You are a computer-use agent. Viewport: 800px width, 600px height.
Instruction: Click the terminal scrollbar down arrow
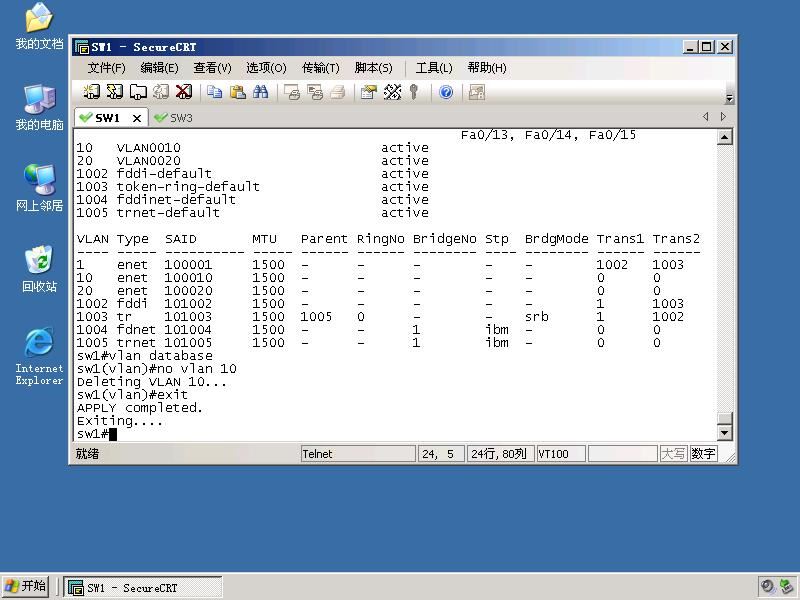[724, 433]
